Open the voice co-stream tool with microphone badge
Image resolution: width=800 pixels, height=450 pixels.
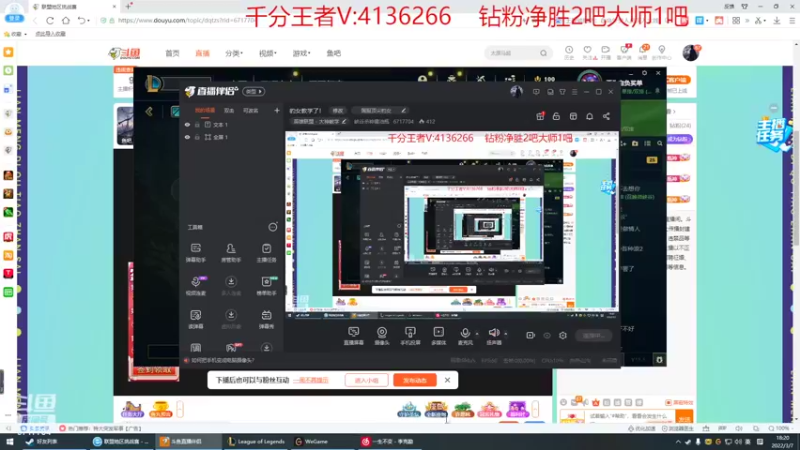195,286
